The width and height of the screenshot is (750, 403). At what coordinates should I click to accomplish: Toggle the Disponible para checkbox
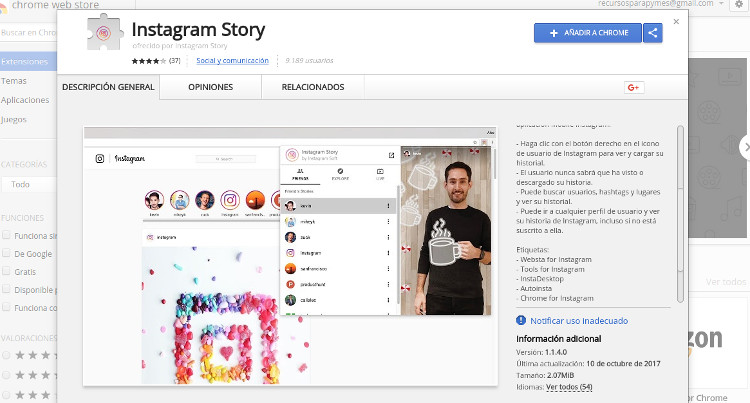(6, 289)
